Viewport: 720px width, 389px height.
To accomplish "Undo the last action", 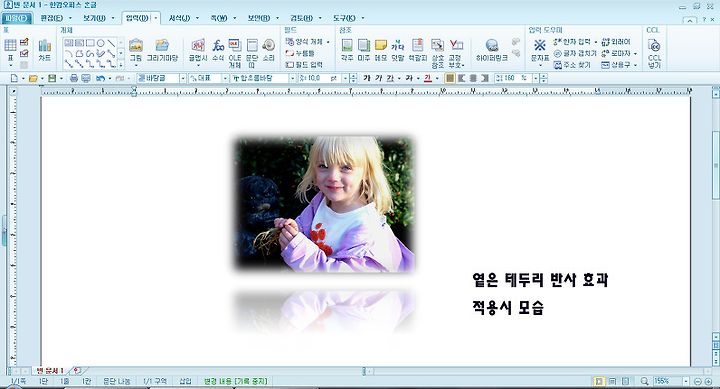I will [x=100, y=79].
